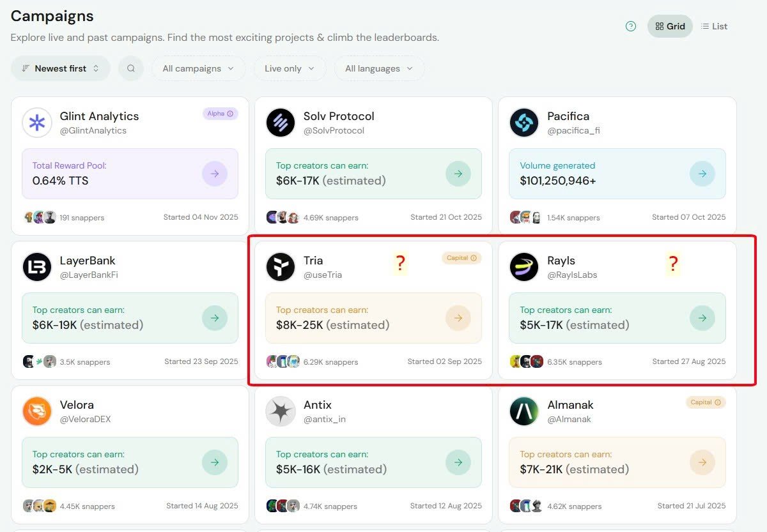Open the @LayerBankFi handle
Screen dimensions: 767x532
[x=89, y=275]
